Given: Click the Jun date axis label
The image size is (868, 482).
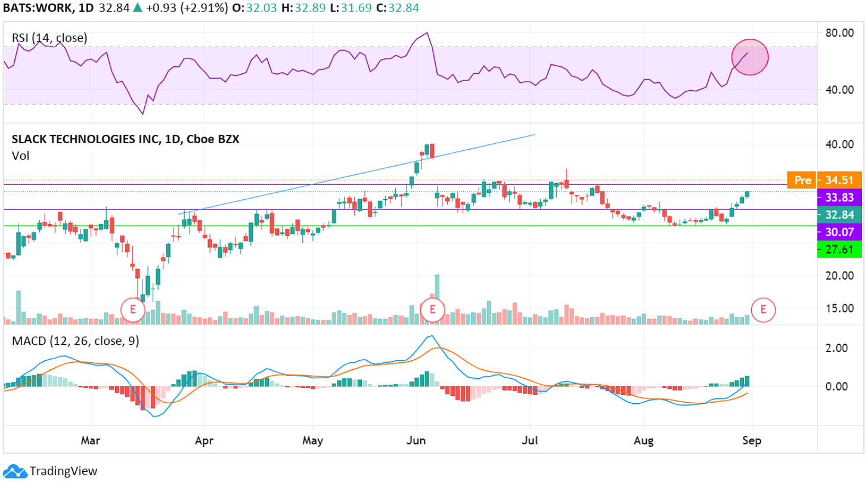Looking at the screenshot, I should point(416,441).
